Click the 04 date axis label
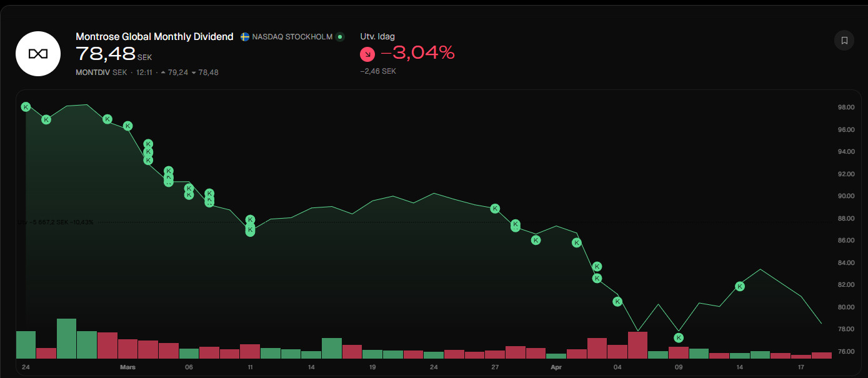Image resolution: width=868 pixels, height=378 pixels. 617,367
